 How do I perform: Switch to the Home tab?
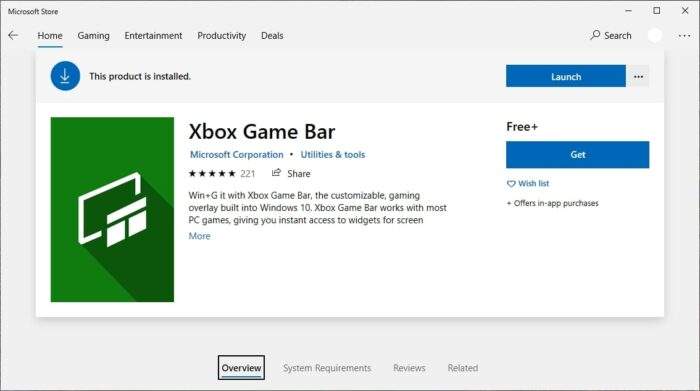point(50,35)
